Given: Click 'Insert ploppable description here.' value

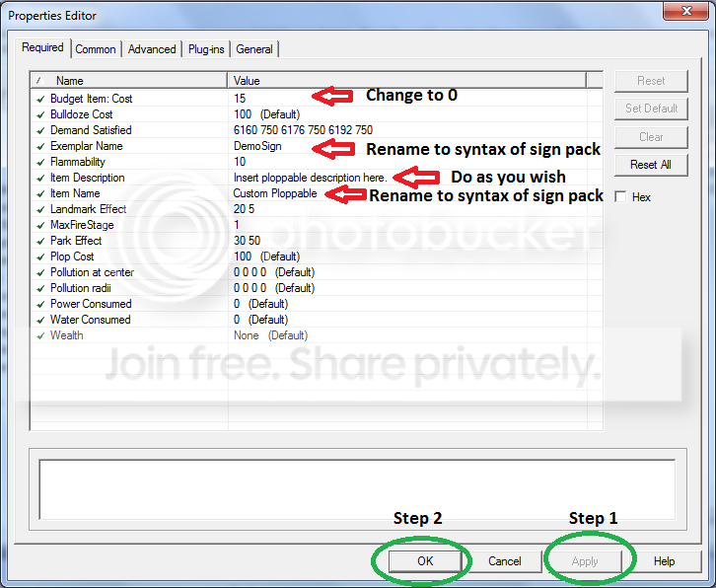Looking at the screenshot, I should coord(310,178).
